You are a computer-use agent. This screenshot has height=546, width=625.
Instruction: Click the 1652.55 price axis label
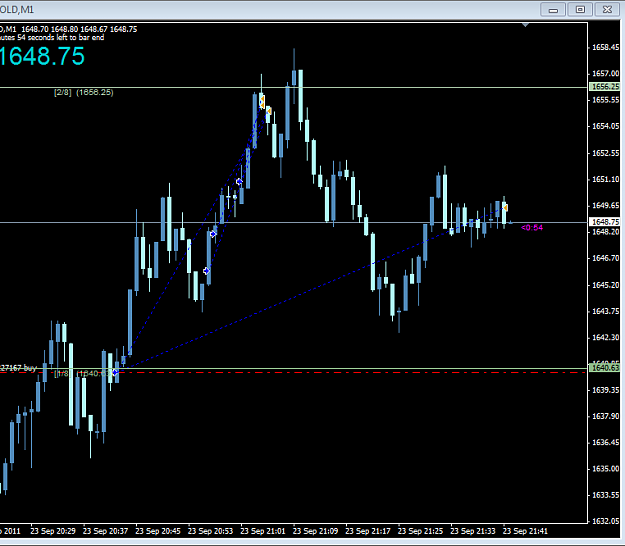pos(605,153)
